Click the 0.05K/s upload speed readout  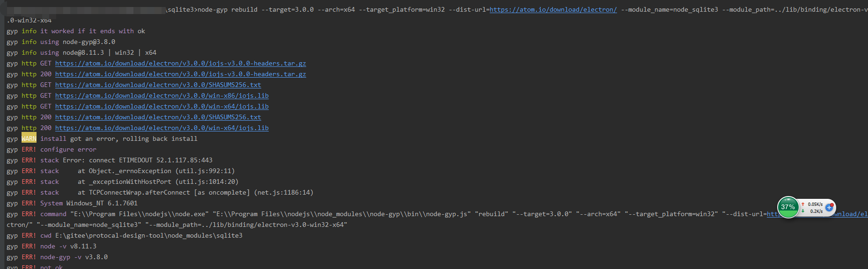[x=815, y=204]
